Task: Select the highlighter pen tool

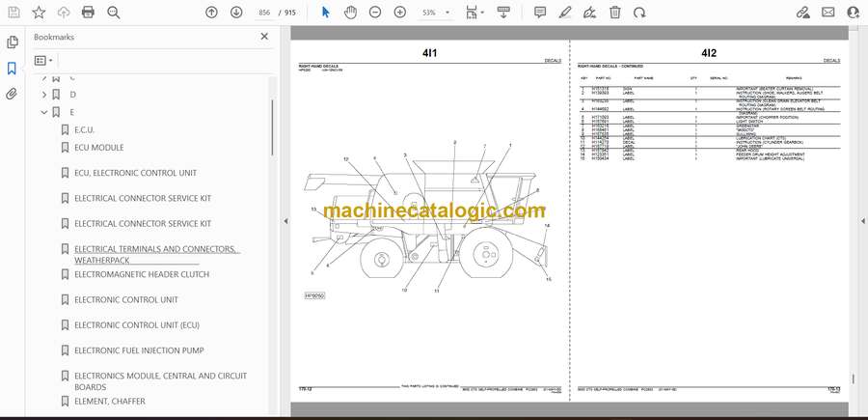Action: coord(564,13)
